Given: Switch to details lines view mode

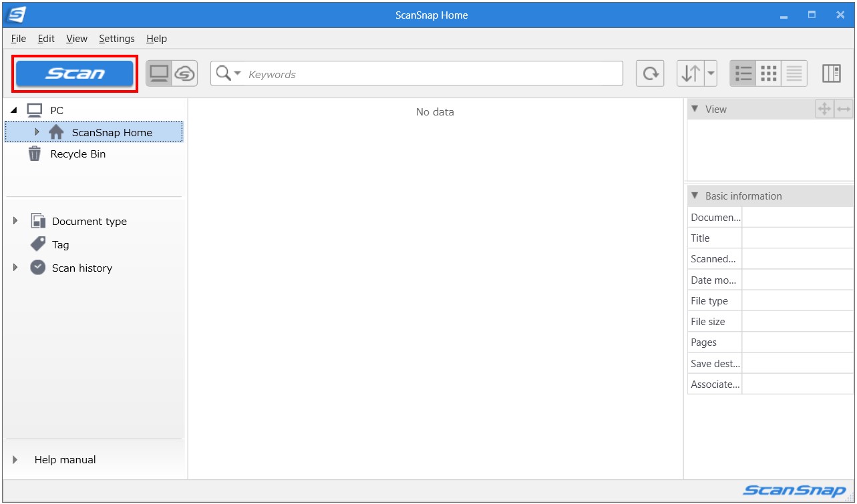Looking at the screenshot, I should (x=794, y=73).
